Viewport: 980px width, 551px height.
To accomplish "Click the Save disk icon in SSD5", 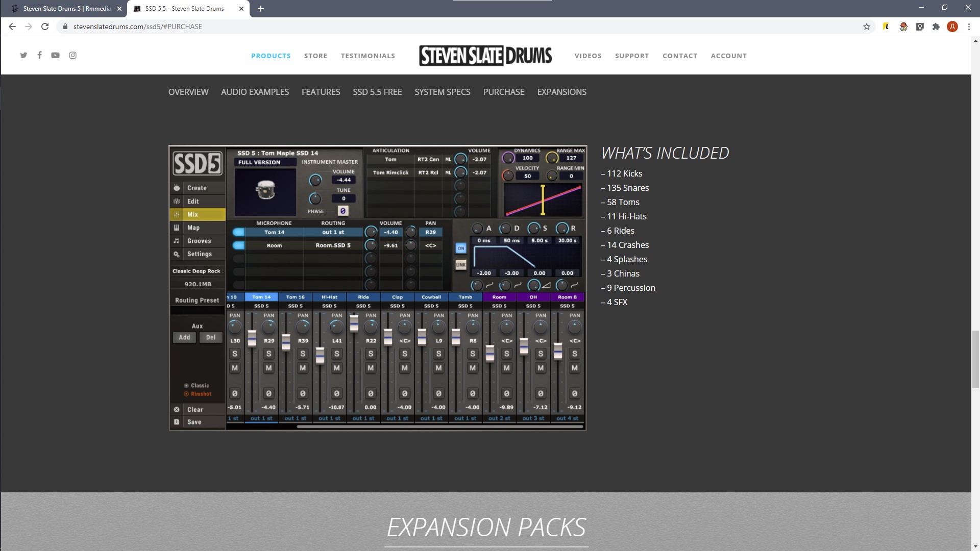I will point(177,422).
